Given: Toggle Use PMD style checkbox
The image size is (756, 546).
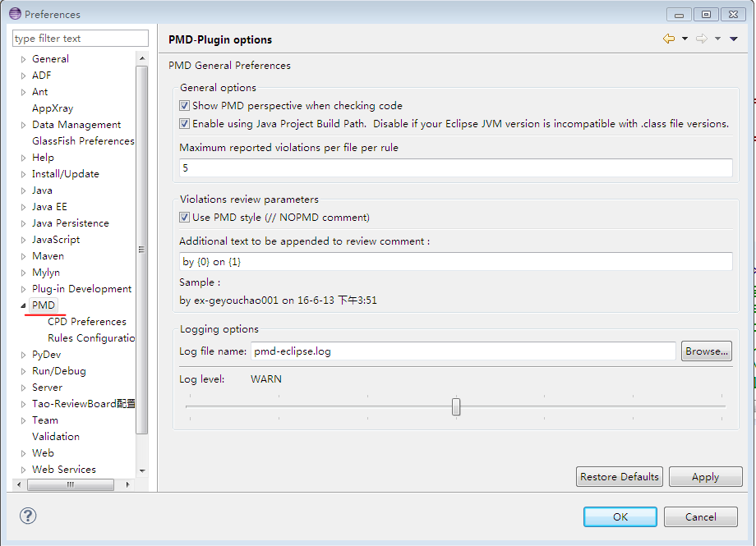Looking at the screenshot, I should 185,218.
